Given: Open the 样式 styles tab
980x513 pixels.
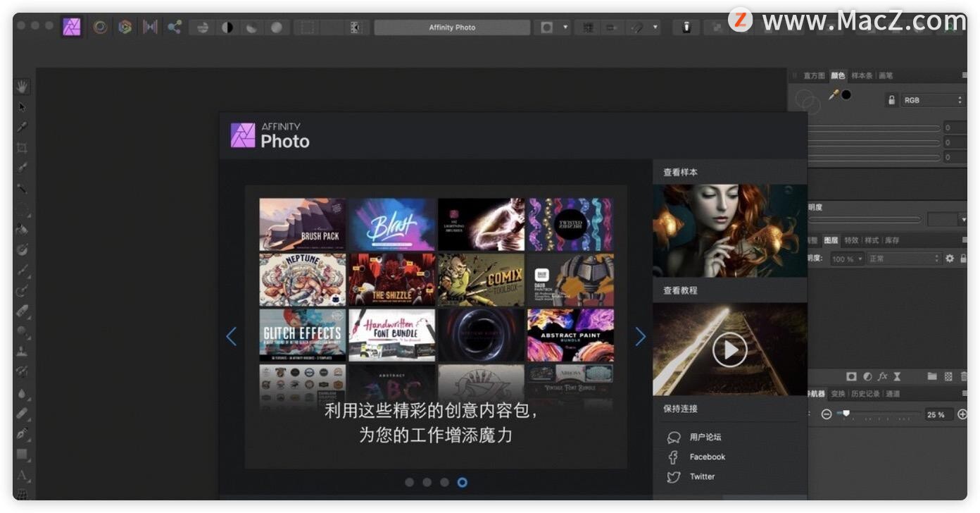Looking at the screenshot, I should point(872,240).
